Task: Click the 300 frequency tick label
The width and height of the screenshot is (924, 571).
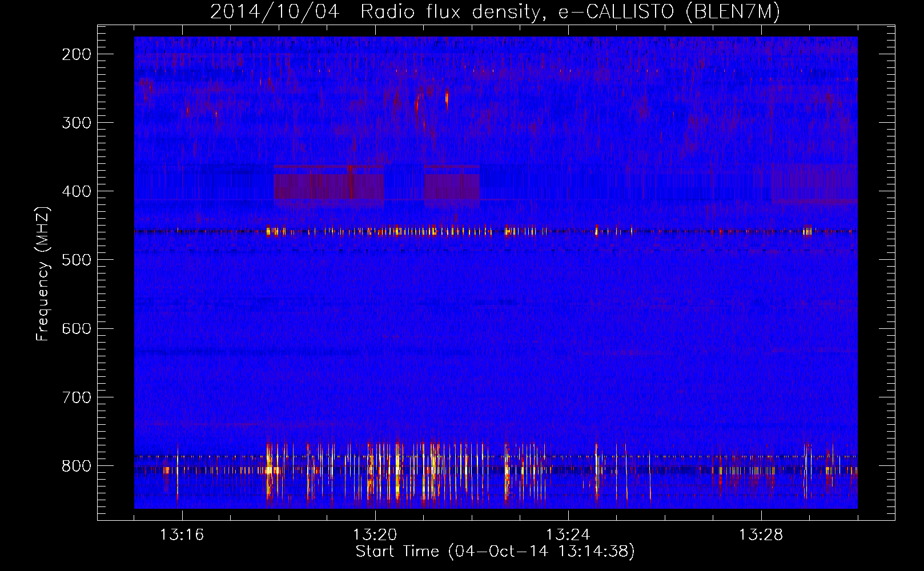Action: tap(77, 123)
